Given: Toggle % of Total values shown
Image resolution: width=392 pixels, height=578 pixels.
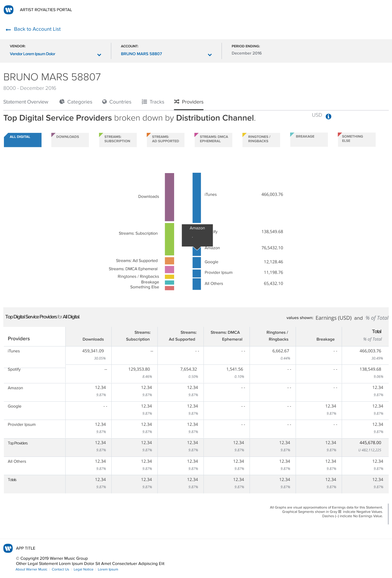Looking at the screenshot, I should 377,318.
